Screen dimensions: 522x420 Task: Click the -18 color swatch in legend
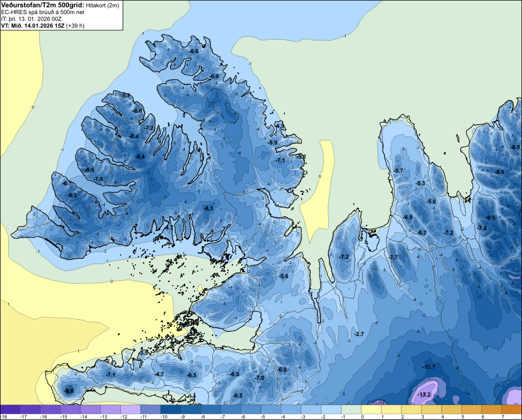pos(10,410)
